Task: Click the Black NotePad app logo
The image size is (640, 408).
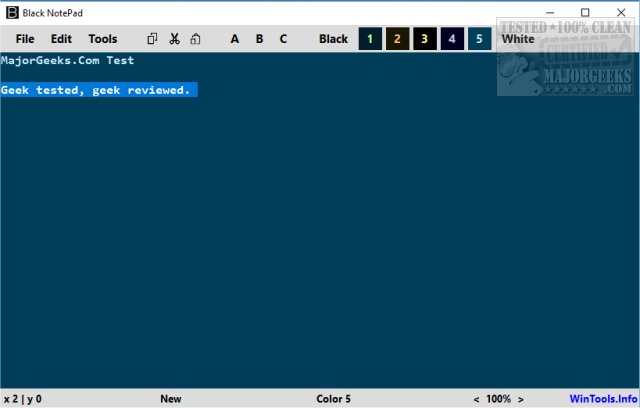Action: tap(12, 13)
